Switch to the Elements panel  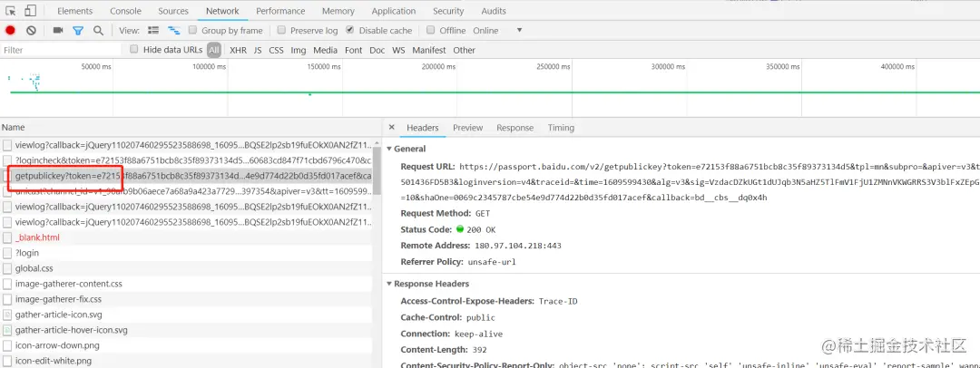tap(75, 11)
